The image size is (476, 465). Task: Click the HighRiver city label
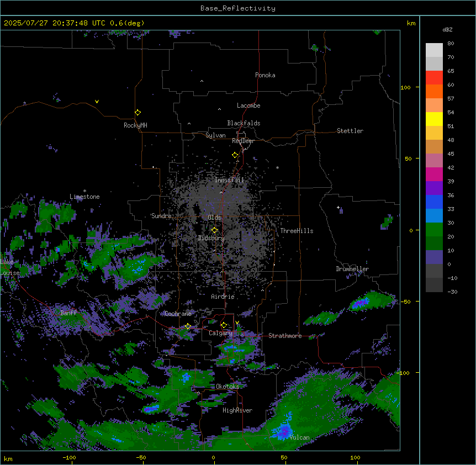tap(237, 410)
